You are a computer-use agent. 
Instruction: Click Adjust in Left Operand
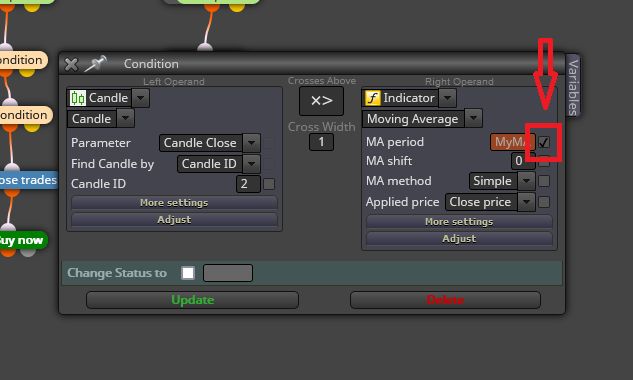(174, 220)
